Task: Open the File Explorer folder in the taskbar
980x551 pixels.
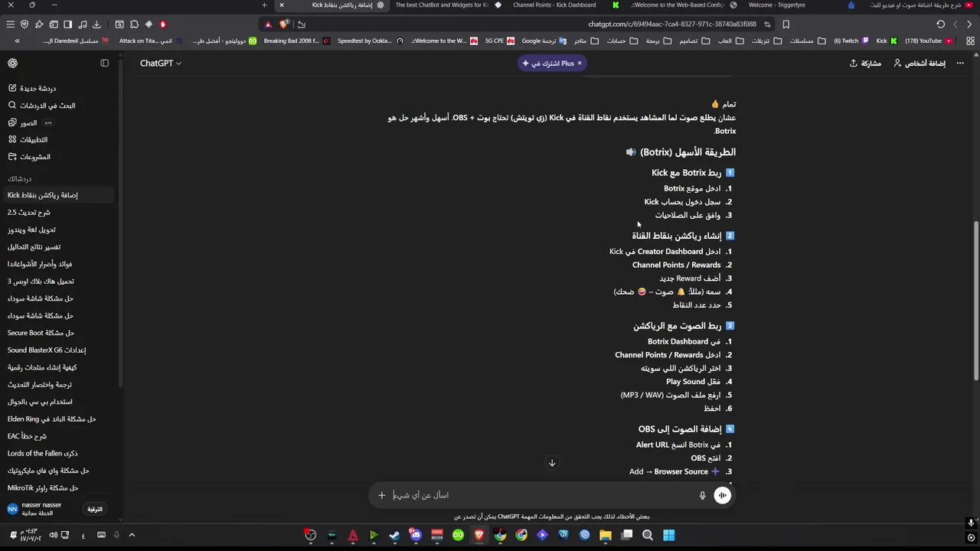Action: (x=606, y=535)
